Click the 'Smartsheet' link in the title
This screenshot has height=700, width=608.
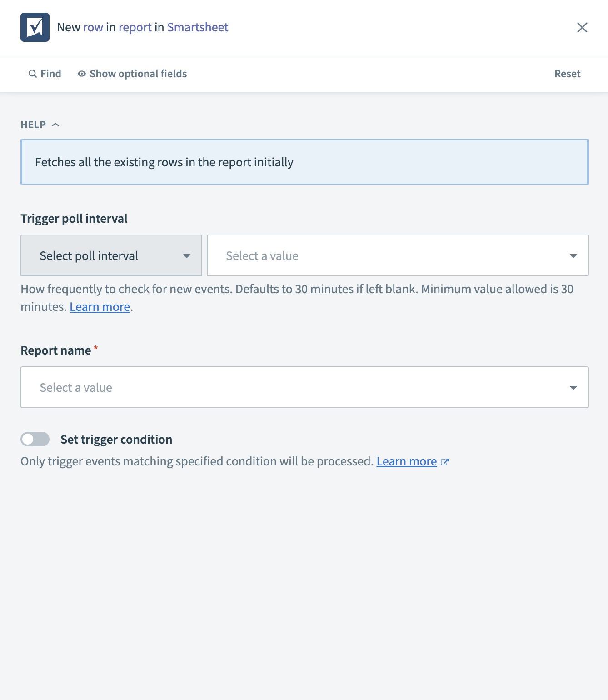point(198,27)
